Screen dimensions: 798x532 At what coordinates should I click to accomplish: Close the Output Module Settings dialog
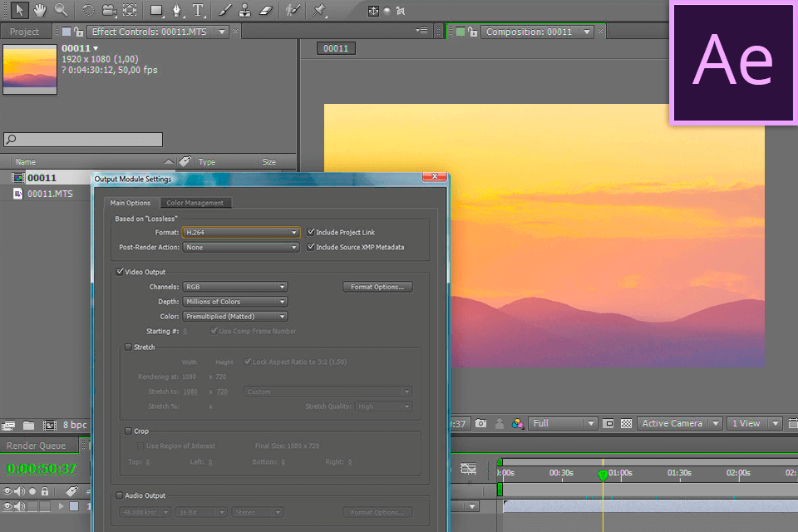pos(435,176)
